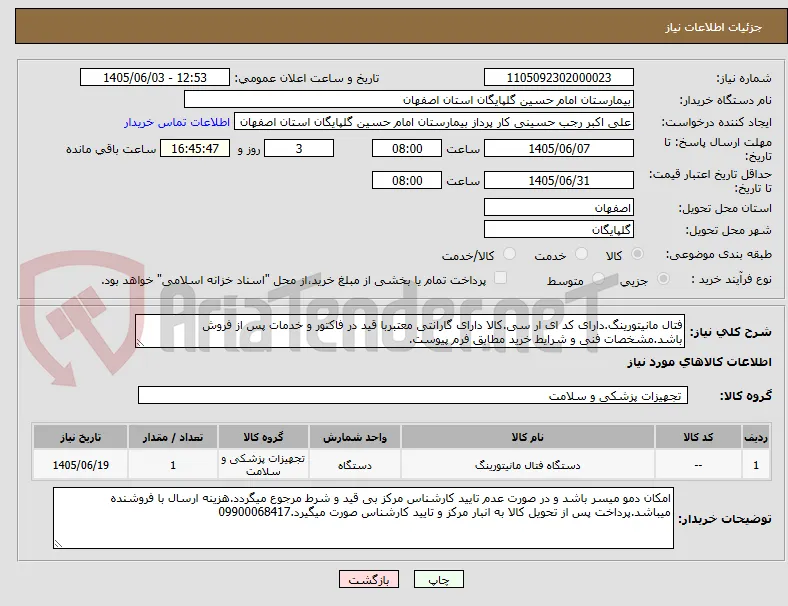Screen dimensions: 788x606
Task: Click the نوع فرآیند خرید label
Action: point(731,279)
